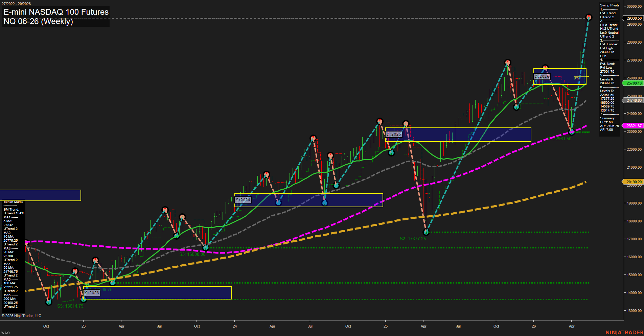Click the 'S5: 13614.75' support label

coord(70,306)
